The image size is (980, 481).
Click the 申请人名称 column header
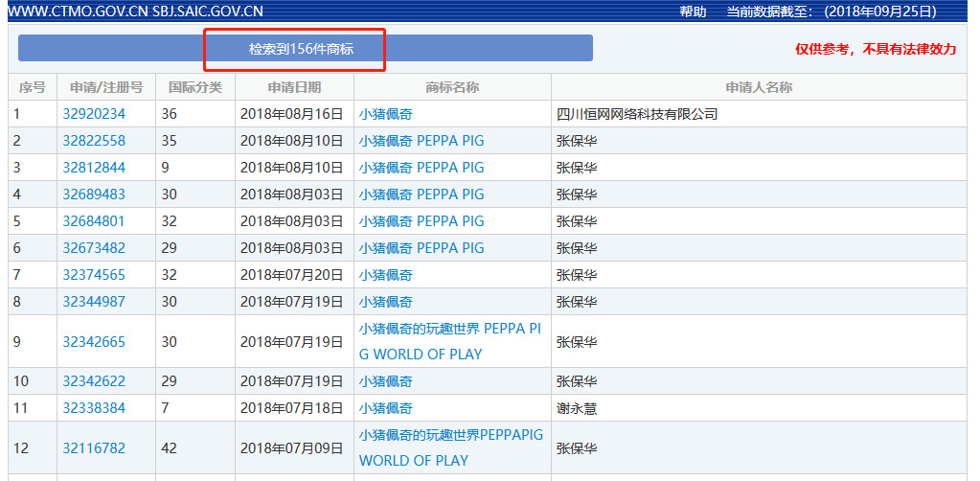[x=759, y=87]
